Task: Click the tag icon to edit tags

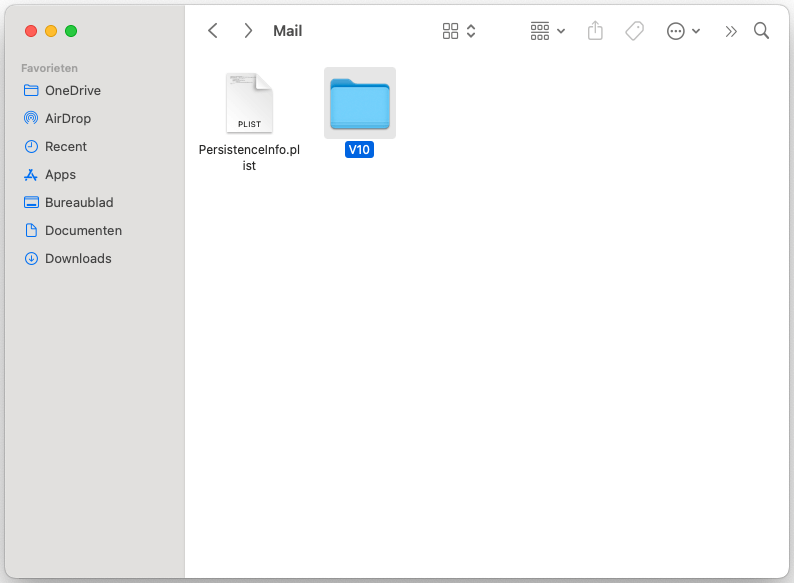Action: pyautogui.click(x=634, y=31)
